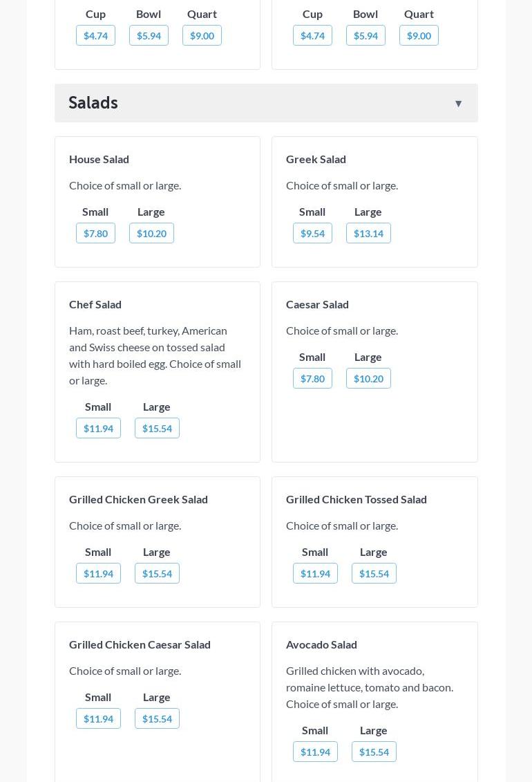532x782 pixels.
Task: Select small Grilled Chicken Greek Salad price
Action: click(98, 574)
